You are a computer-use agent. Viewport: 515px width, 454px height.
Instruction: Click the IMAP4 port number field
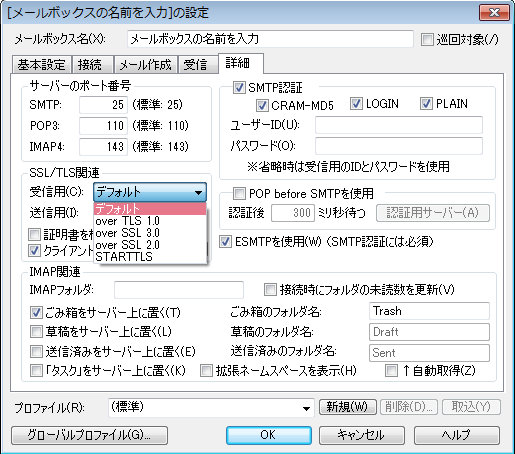pos(103,147)
